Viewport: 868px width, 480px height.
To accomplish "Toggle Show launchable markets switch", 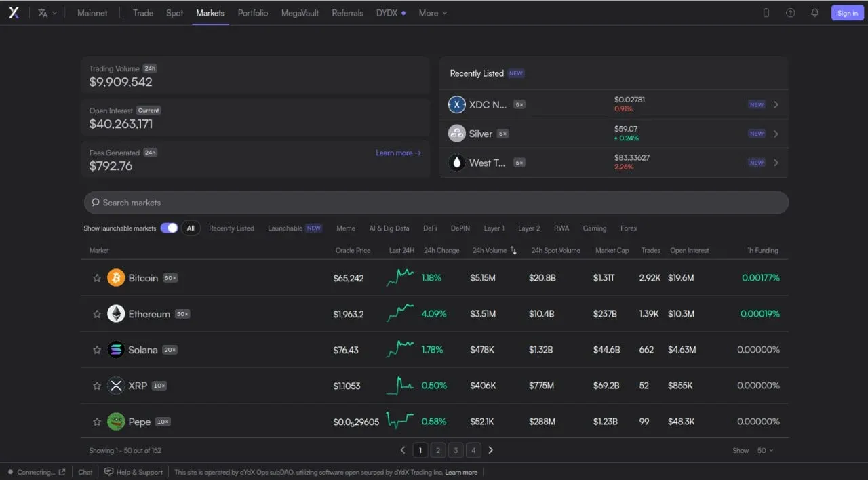I will 169,228.
